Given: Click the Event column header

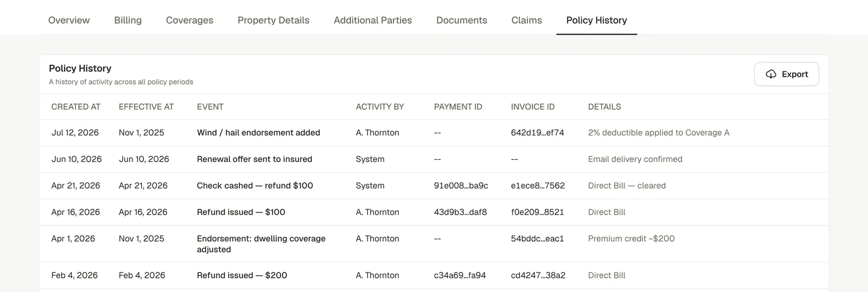Looking at the screenshot, I should tap(210, 107).
